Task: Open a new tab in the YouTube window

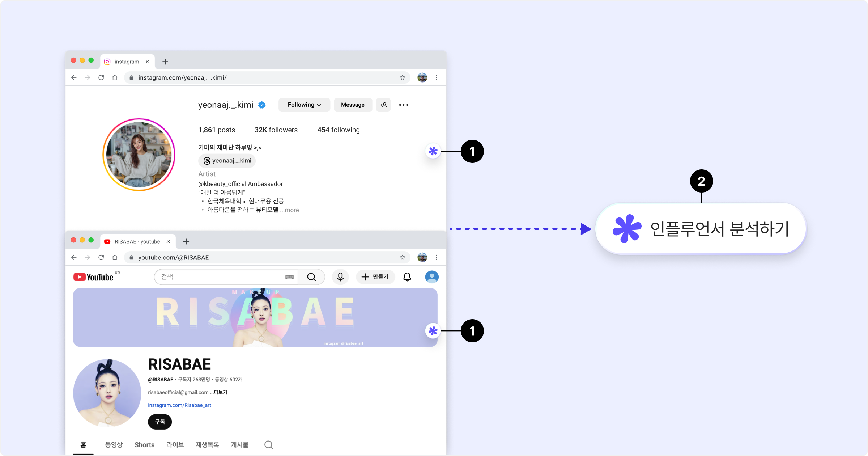Action: pyautogui.click(x=186, y=241)
